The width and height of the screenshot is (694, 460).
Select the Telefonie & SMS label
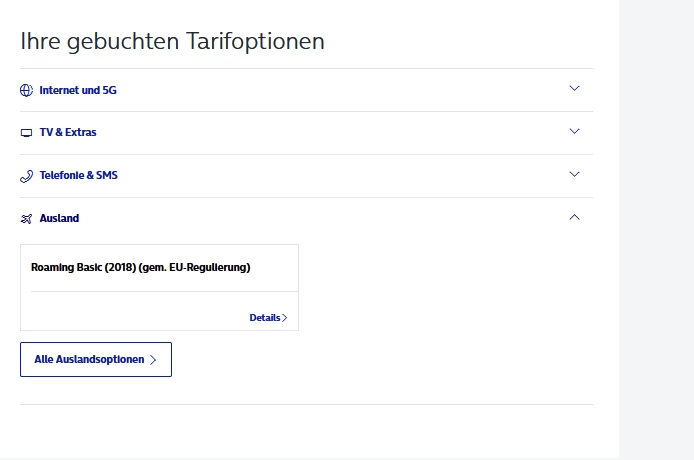79,176
